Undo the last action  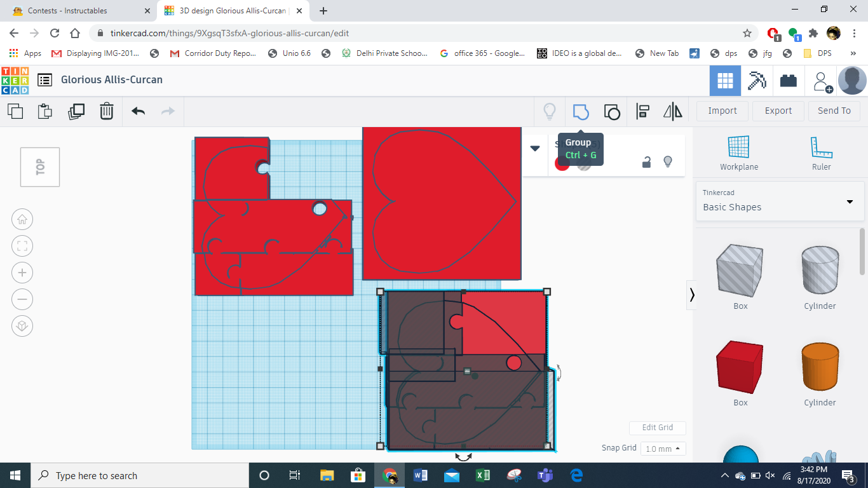(138, 111)
